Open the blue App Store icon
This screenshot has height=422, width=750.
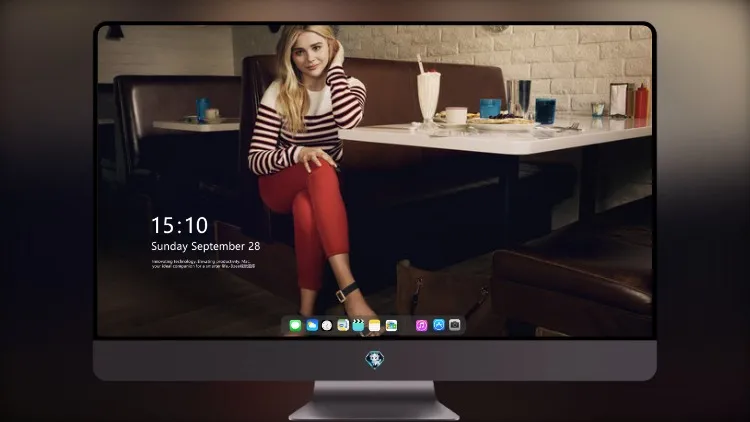439,325
